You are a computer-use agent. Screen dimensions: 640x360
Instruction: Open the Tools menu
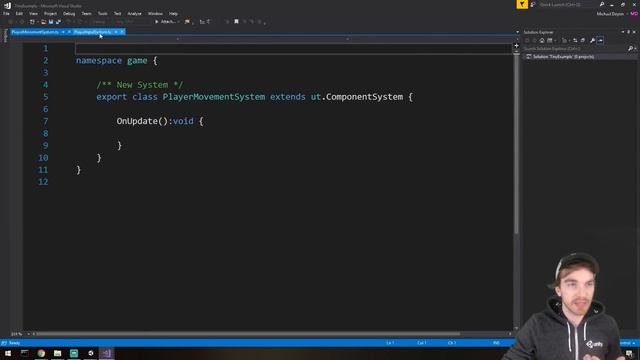click(x=102, y=13)
